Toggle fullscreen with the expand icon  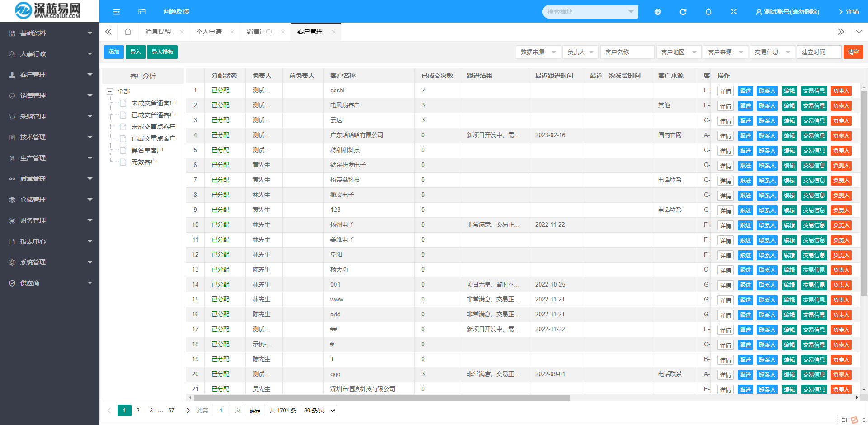tap(734, 12)
